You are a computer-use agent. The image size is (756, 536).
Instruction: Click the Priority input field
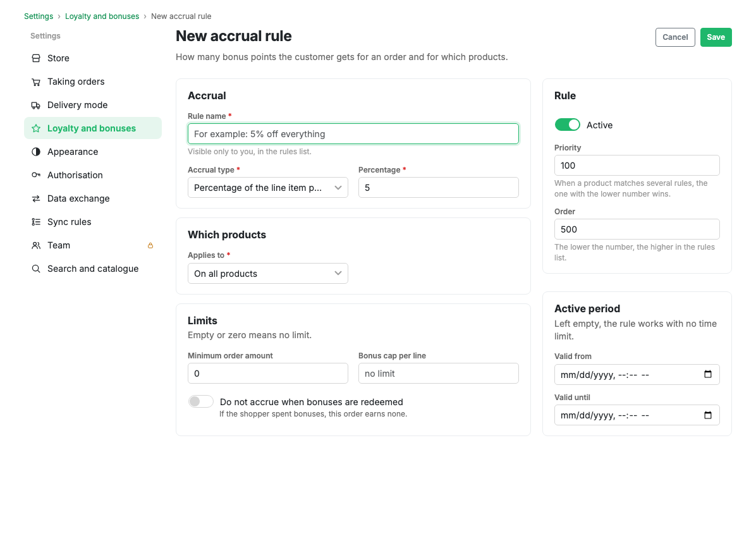(x=637, y=166)
